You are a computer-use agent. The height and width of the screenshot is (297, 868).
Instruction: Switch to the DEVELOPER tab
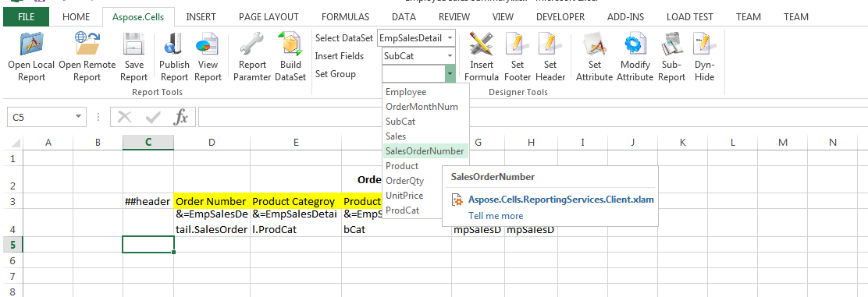tap(560, 17)
